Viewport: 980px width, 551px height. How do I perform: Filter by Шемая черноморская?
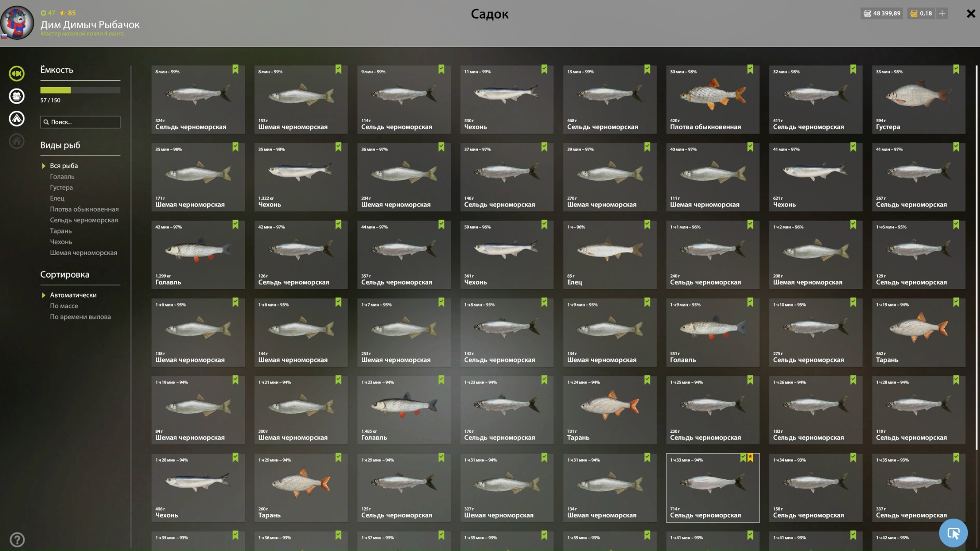[x=83, y=253]
